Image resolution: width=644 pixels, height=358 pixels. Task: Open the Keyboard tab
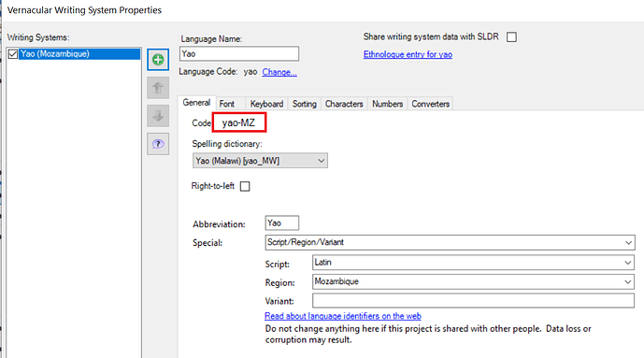(266, 104)
